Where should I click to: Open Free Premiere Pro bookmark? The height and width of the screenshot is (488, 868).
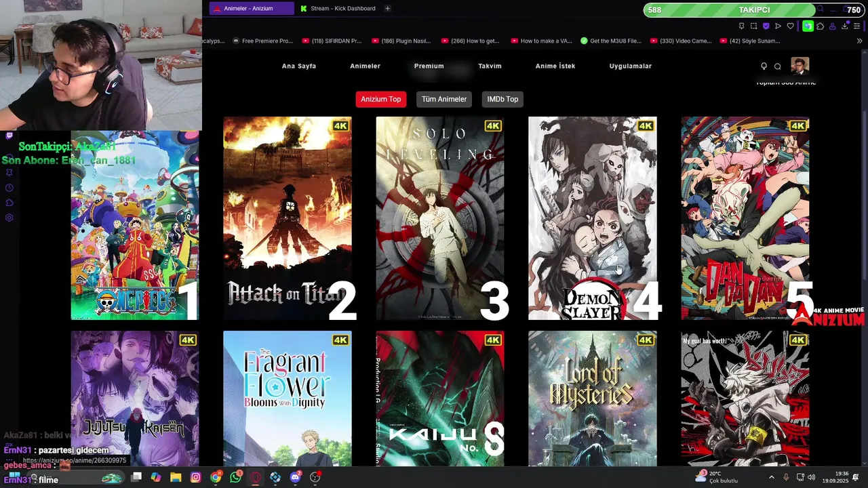tap(262, 41)
